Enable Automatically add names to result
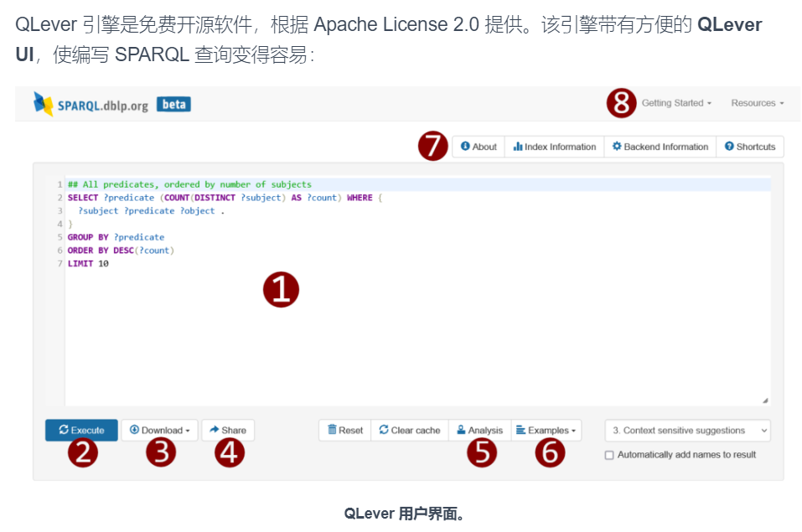The height and width of the screenshot is (532, 802). coord(609,455)
